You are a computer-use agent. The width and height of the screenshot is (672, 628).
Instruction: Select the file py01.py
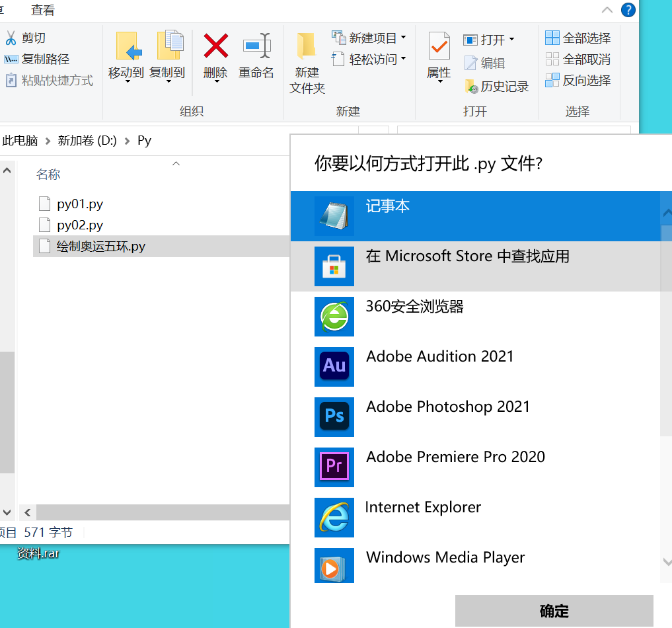tap(80, 204)
